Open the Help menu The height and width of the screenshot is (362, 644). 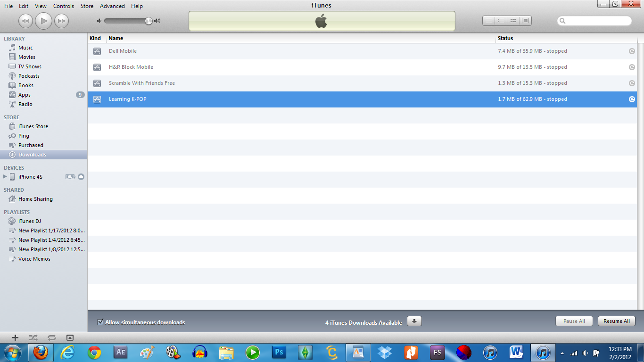point(137,6)
